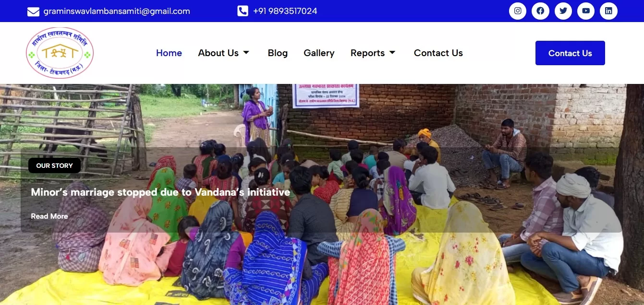The image size is (644, 305).
Task: Click the phone icon in top bar
Action: pos(243,11)
